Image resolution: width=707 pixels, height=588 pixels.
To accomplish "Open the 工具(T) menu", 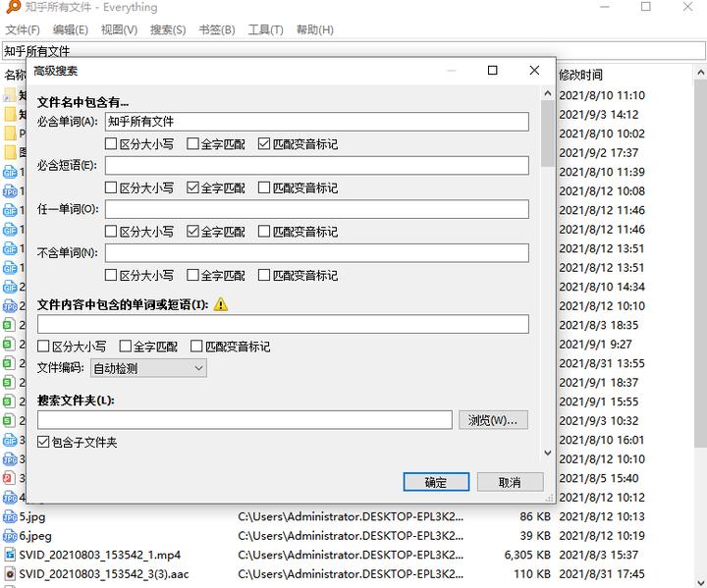I will pos(265,30).
